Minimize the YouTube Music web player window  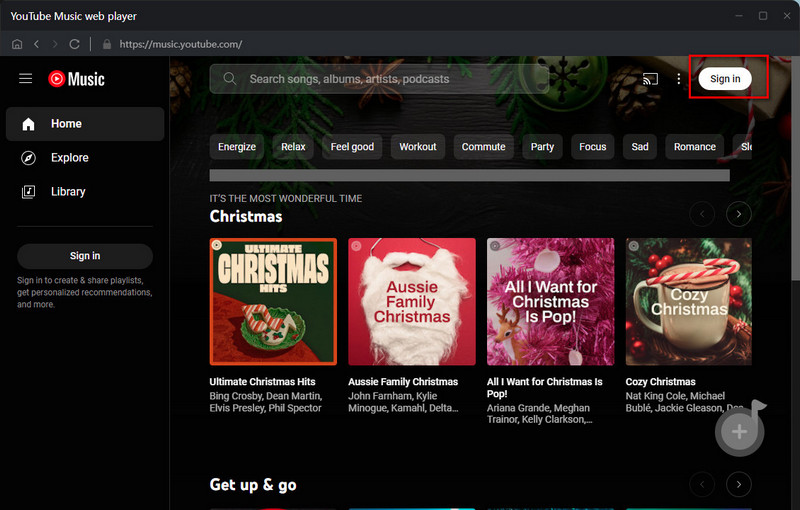pyautogui.click(x=739, y=16)
